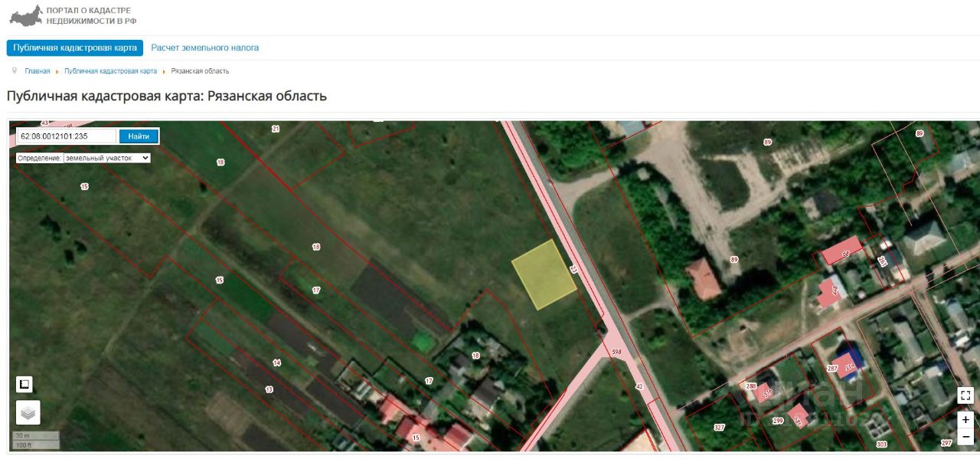Toggle fullscreen map view
The image size is (980, 466).
(x=965, y=395)
